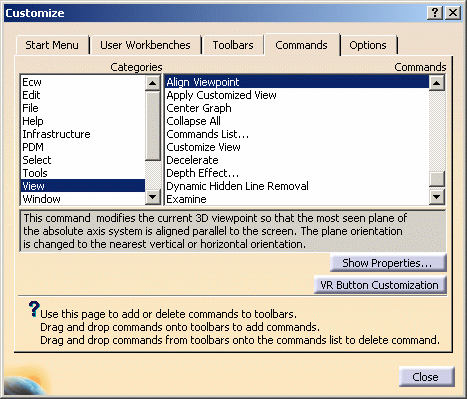Choose the Center Graph command
This screenshot has height=399, width=467.
pyautogui.click(x=297, y=108)
